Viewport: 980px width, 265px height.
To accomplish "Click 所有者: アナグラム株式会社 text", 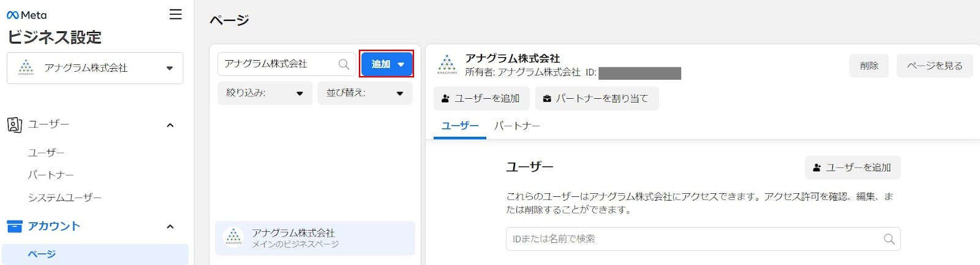I will pos(522,72).
